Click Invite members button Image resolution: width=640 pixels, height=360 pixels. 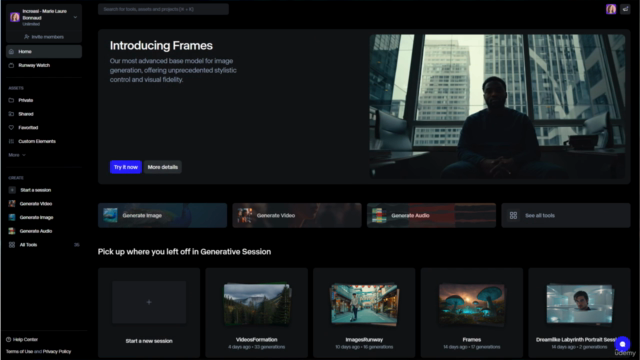(44, 37)
